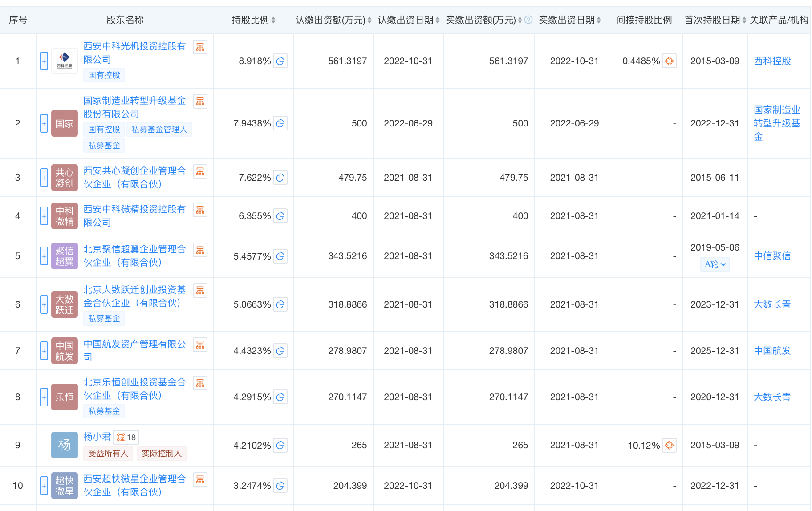Image resolution: width=812 pixels, height=511 pixels.
Task: View shareholding pie chart for 4.2102%
Action: [x=280, y=445]
